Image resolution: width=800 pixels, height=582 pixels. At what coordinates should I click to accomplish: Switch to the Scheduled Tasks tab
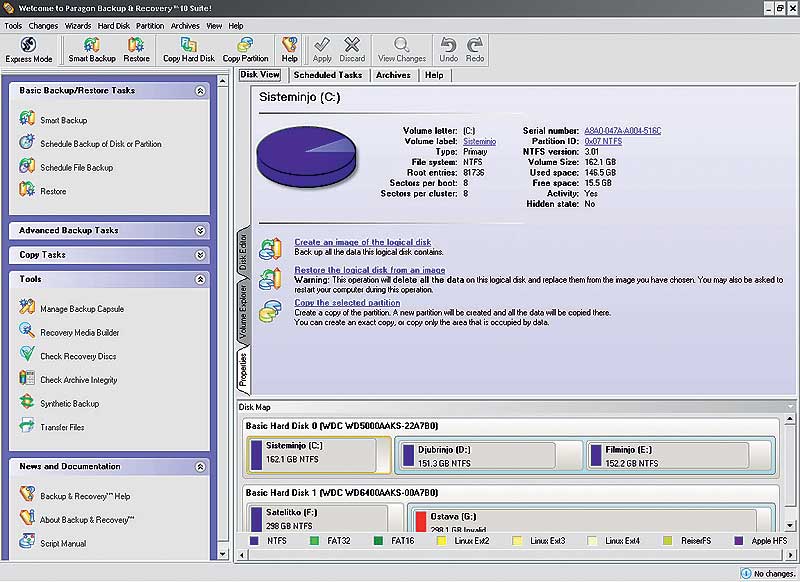click(328, 75)
